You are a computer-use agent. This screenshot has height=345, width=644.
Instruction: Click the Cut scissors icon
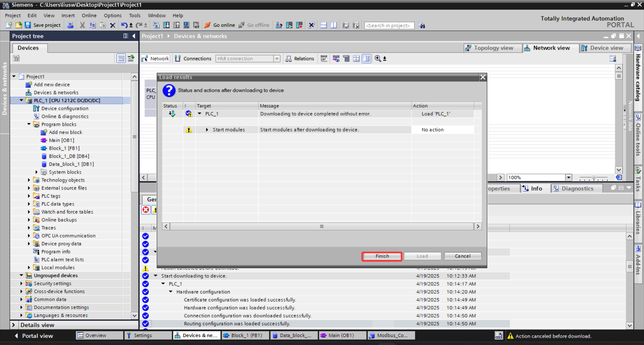pyautogui.click(x=82, y=25)
